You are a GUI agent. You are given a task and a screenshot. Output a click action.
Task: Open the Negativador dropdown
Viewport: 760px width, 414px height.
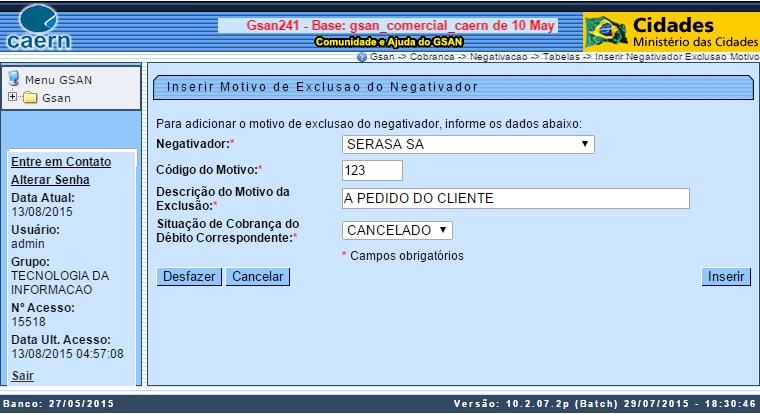(x=468, y=144)
